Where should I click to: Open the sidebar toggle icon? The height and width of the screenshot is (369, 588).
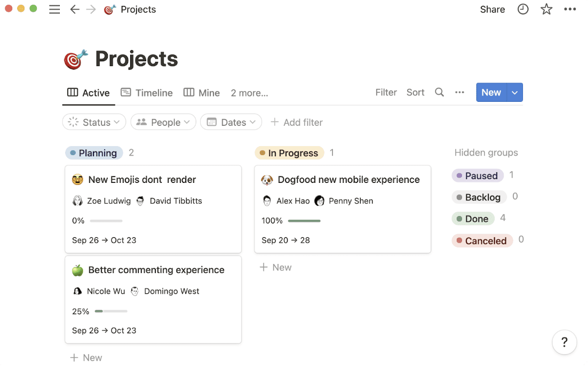54,9
